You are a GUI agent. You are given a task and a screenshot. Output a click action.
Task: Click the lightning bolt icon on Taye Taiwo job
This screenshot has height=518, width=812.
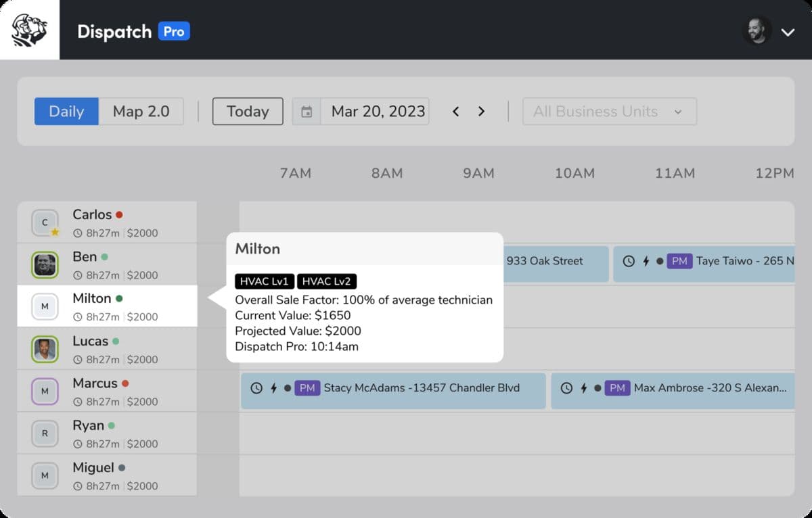[x=646, y=261]
